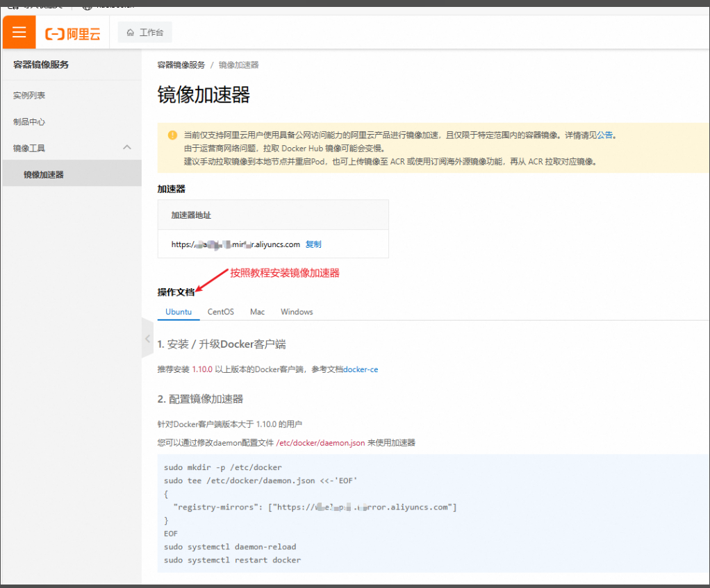Click the '1. 安装 / 升级Docker客户端' heading
This screenshot has height=588, width=710.
[222, 344]
